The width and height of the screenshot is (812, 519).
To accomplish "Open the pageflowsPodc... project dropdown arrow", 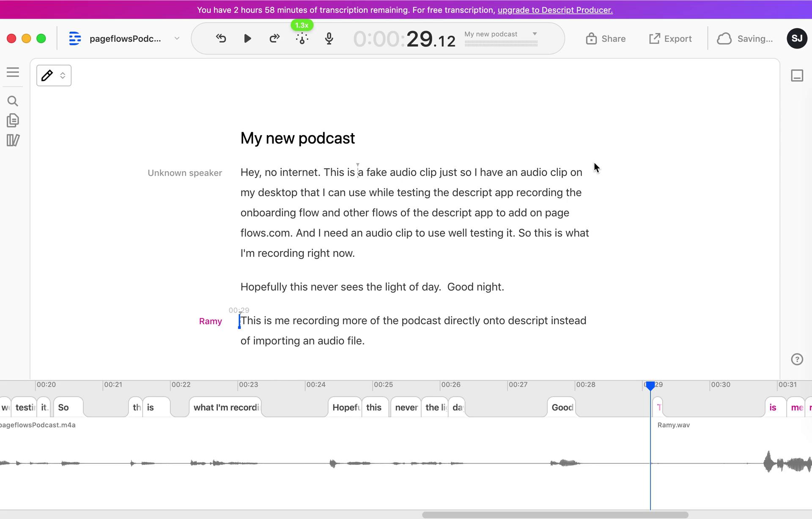I will [x=177, y=38].
